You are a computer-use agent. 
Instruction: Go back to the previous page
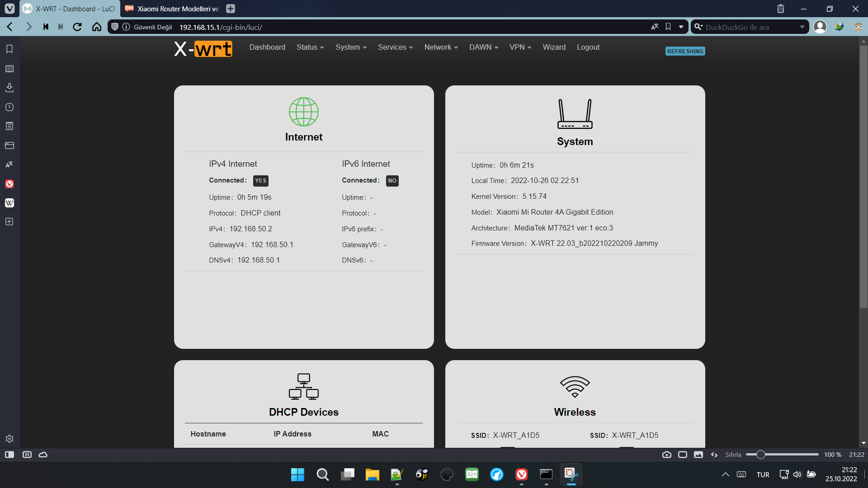[x=10, y=27]
